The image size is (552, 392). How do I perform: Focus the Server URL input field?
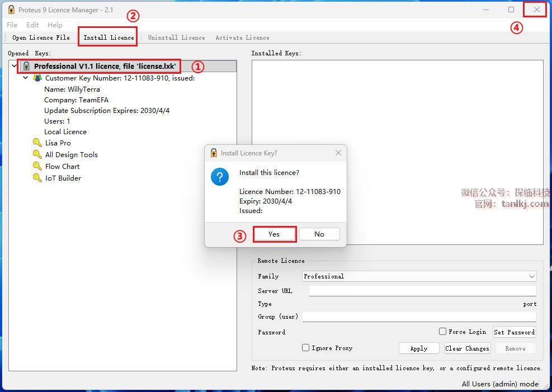[422, 291]
